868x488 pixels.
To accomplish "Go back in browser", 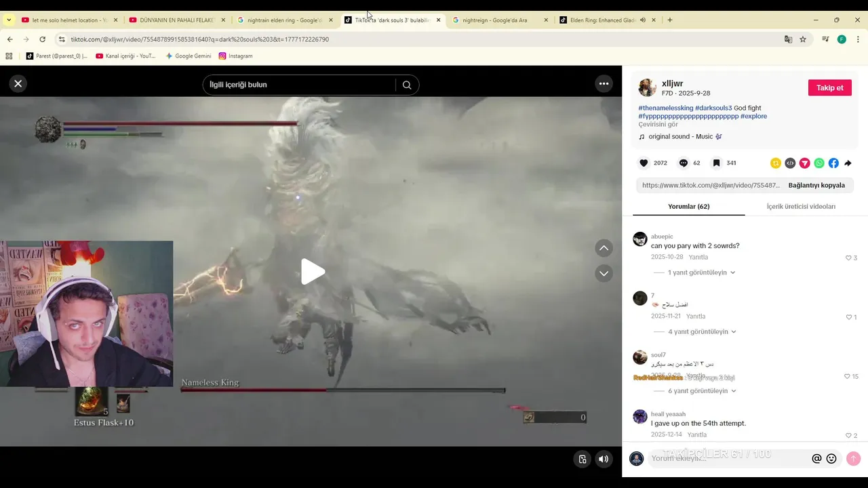I will point(9,39).
